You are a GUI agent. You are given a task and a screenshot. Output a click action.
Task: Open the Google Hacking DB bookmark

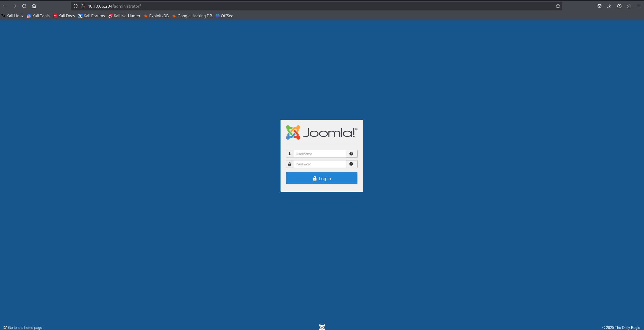192,16
